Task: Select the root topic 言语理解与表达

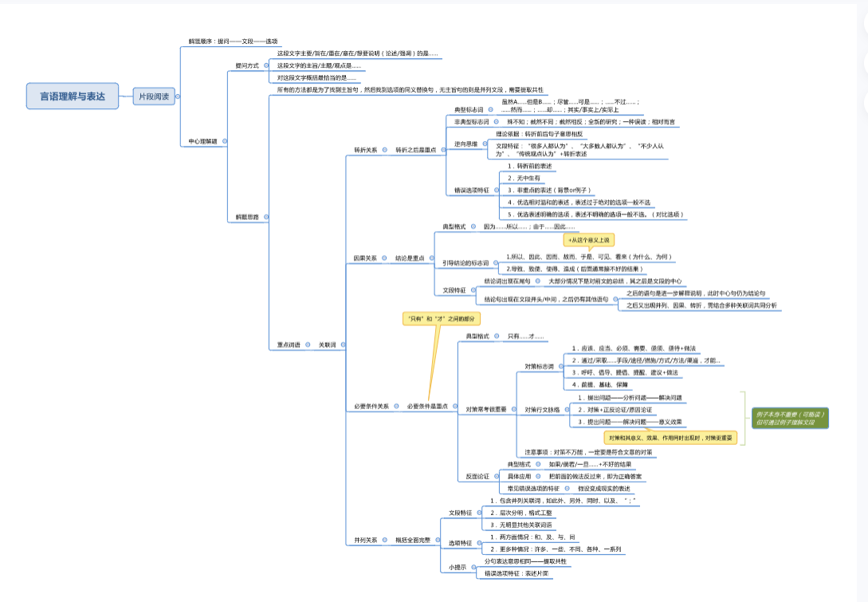Action: pos(72,96)
